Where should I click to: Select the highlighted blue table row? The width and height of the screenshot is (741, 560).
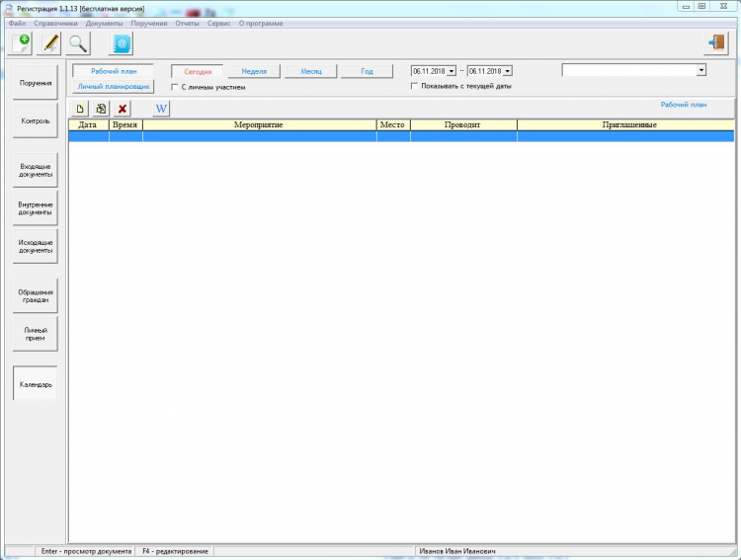[x=402, y=136]
